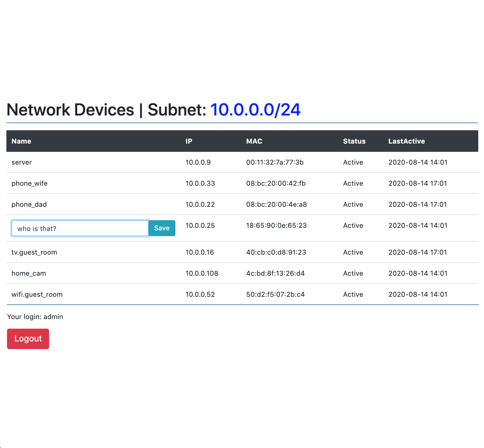The height and width of the screenshot is (448, 484).
Task: Click inside the 'who is that?' input field
Action: tap(80, 228)
